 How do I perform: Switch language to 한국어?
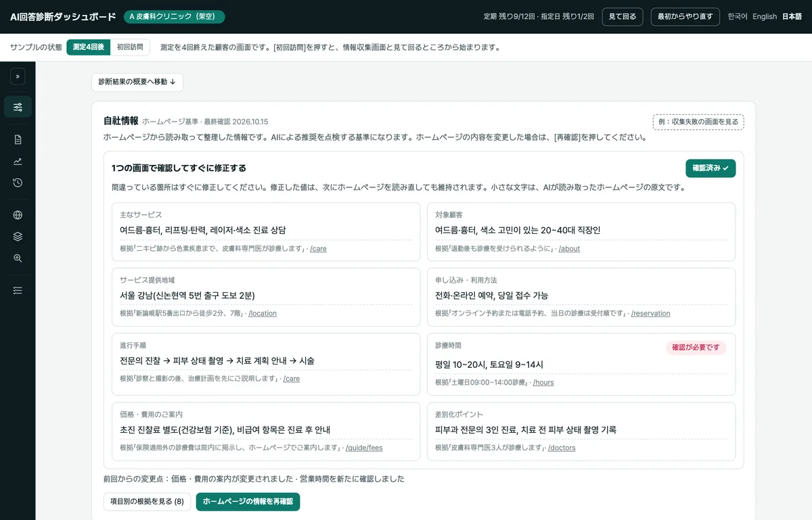[737, 17]
